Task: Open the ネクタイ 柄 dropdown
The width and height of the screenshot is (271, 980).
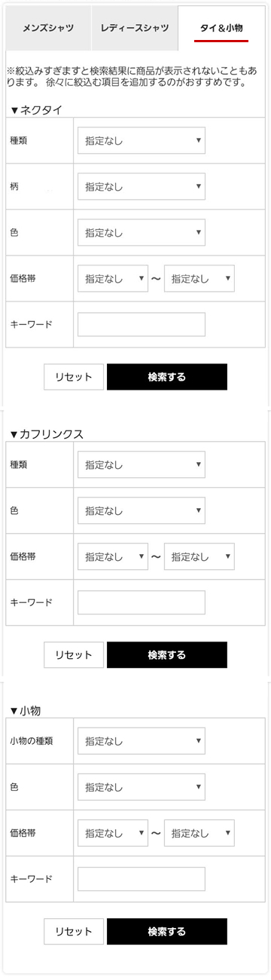Action: [142, 186]
